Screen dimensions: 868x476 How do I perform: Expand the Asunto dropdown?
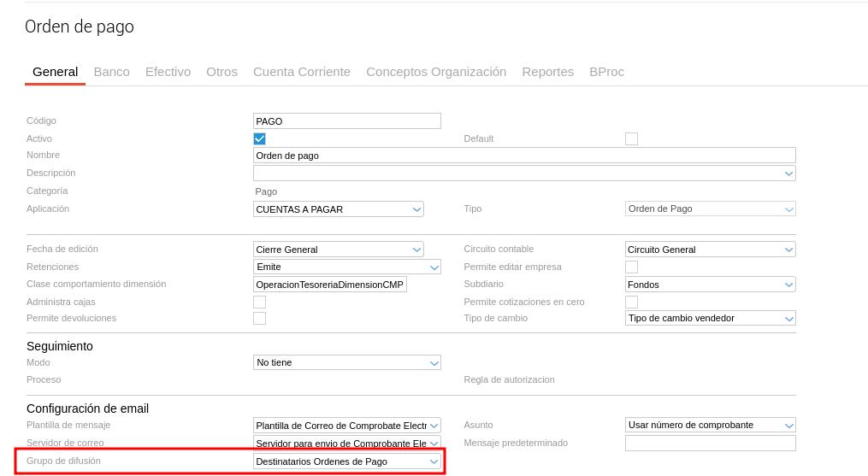pos(710,425)
